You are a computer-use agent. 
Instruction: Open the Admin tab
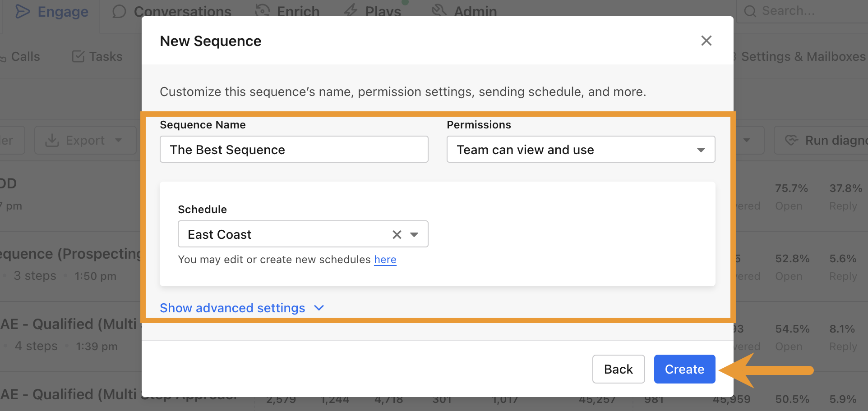[x=464, y=12]
